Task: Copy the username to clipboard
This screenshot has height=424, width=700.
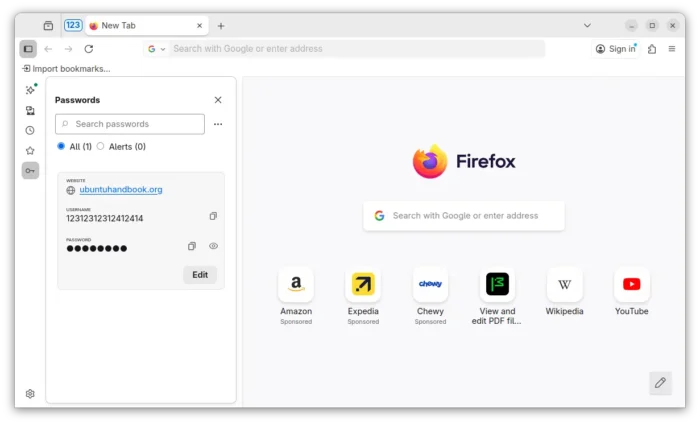Action: 213,216
